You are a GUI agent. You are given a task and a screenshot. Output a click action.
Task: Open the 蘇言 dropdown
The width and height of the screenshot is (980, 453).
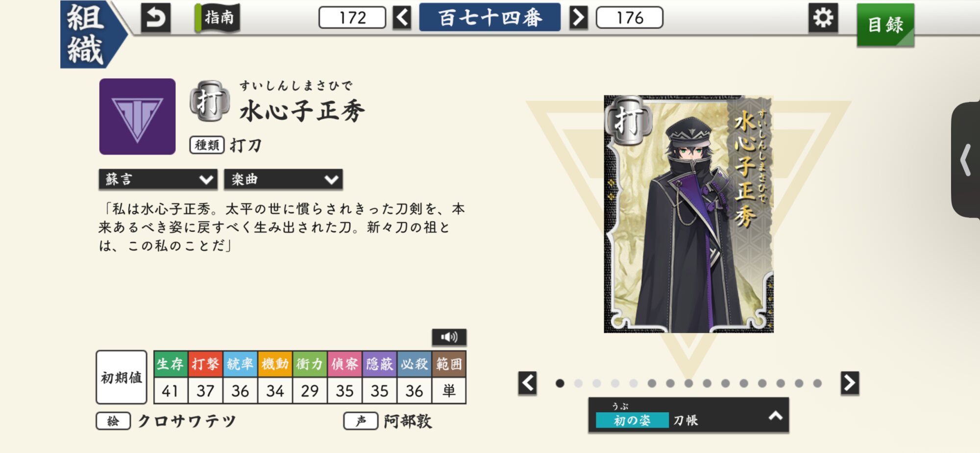click(158, 179)
